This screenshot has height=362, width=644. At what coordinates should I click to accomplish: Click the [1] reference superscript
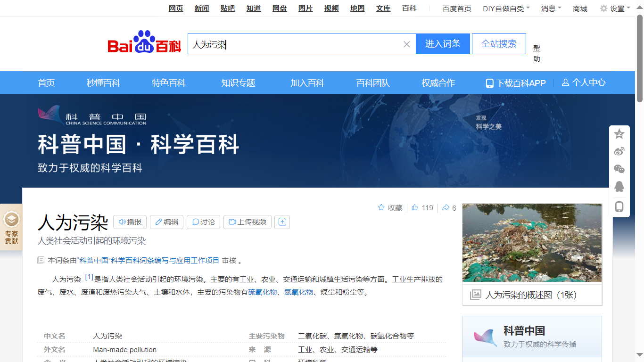click(x=89, y=277)
